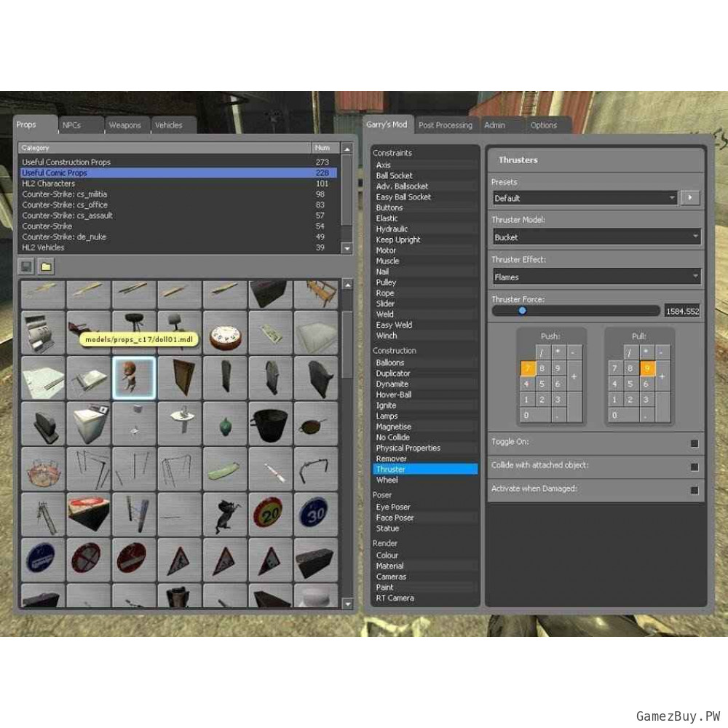Screen dimensions: 728x728
Task: Open the Thruster Effect dropdown
Action: click(596, 277)
